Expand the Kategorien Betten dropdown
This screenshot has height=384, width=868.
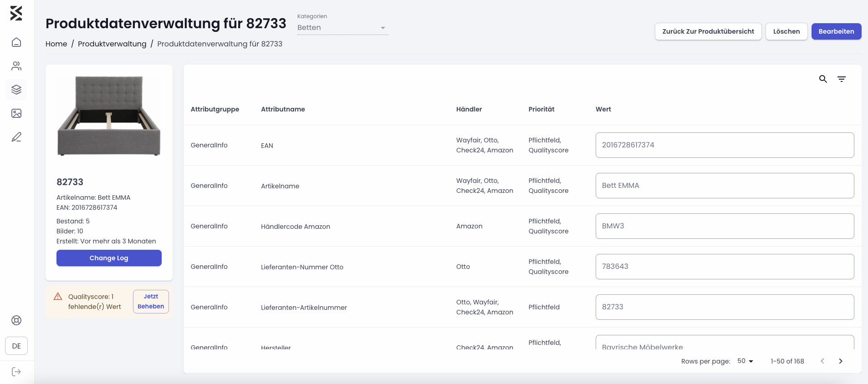(342, 28)
